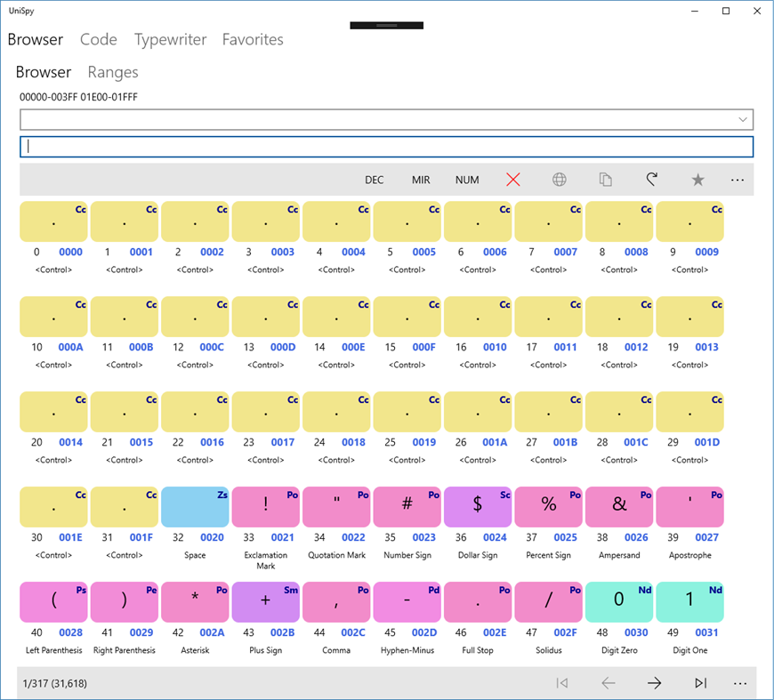Copy characters using the copy icon
Screen dimensions: 774x700
coord(606,180)
